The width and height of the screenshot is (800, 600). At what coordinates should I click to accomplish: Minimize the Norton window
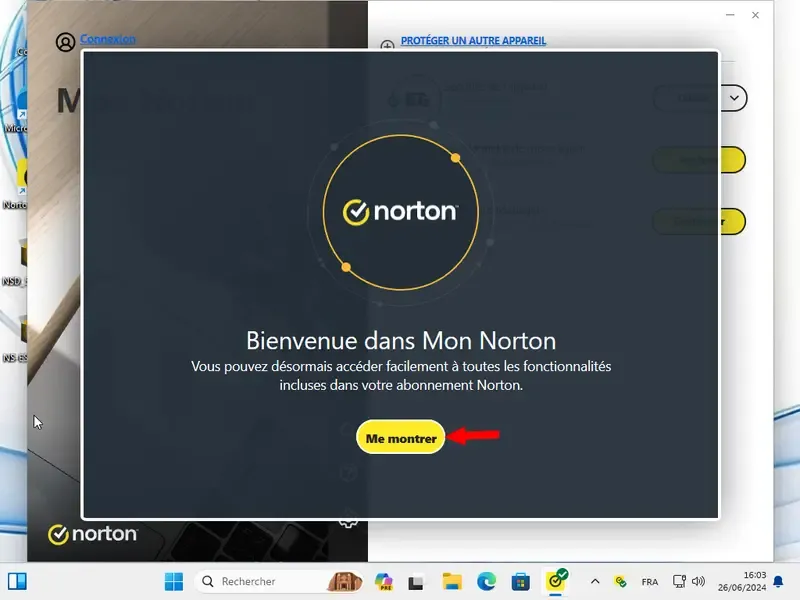coord(730,15)
